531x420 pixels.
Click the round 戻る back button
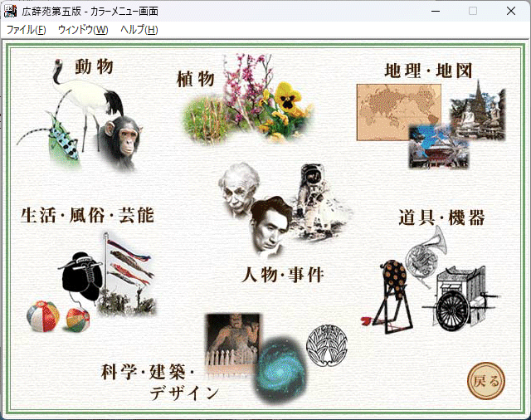(x=486, y=381)
